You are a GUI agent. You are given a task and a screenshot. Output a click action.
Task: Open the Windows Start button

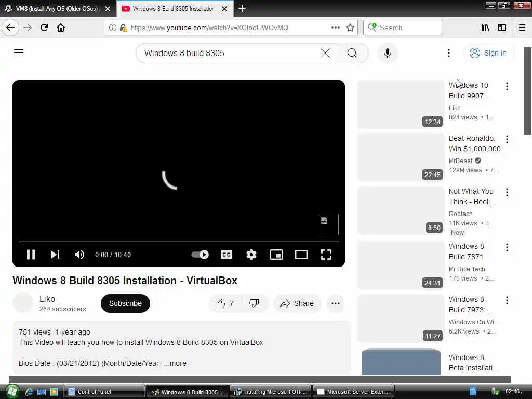pos(11,392)
